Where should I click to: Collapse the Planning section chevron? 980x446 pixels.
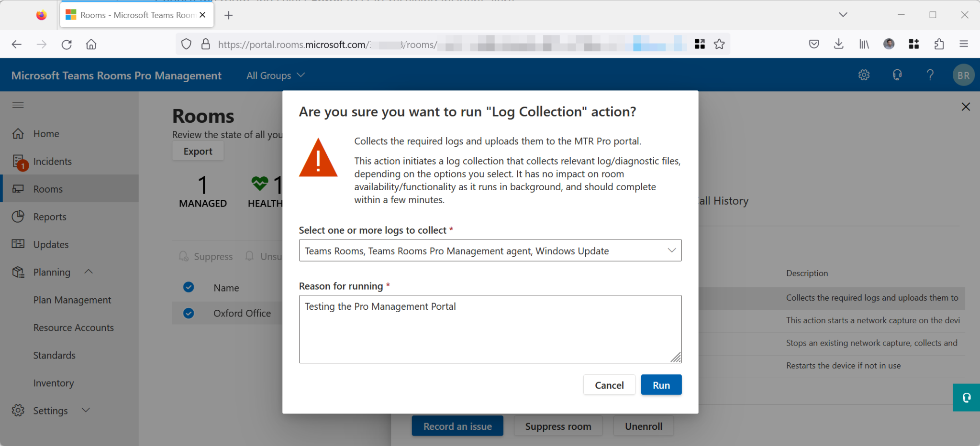(x=88, y=272)
